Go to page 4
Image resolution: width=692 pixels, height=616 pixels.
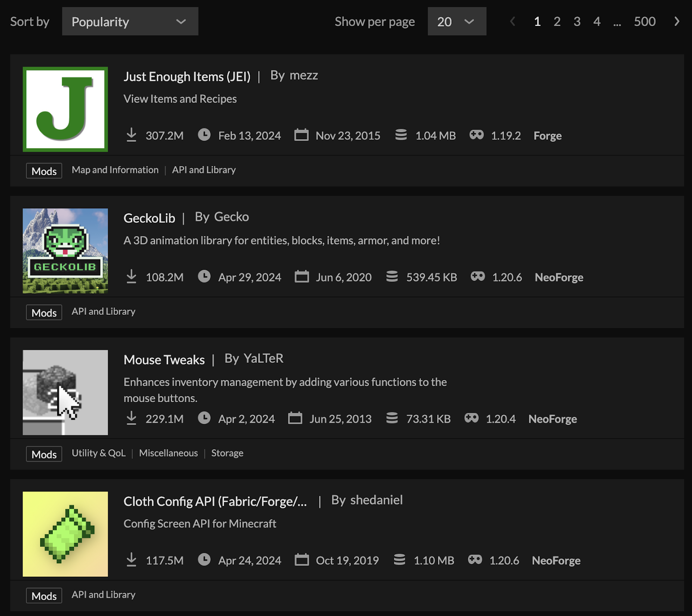(597, 21)
